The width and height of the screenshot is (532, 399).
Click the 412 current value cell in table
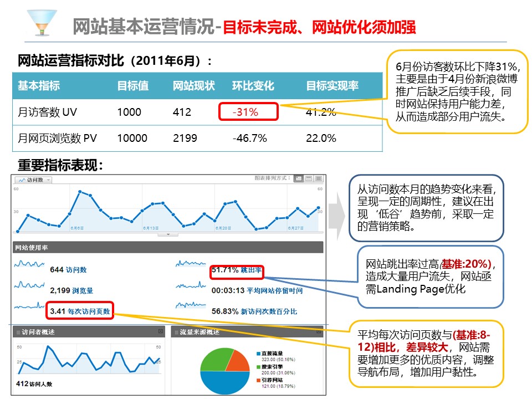pyautogui.click(x=182, y=112)
